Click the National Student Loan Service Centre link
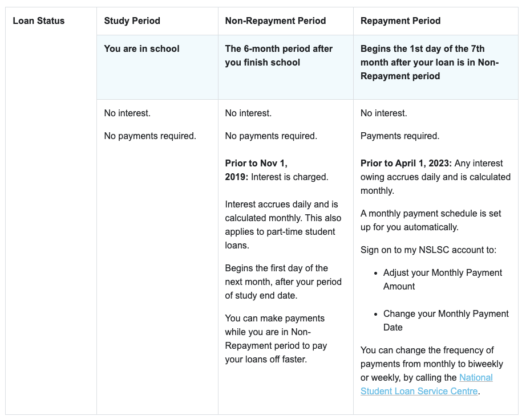This screenshot has height=420, width=526. (x=427, y=384)
